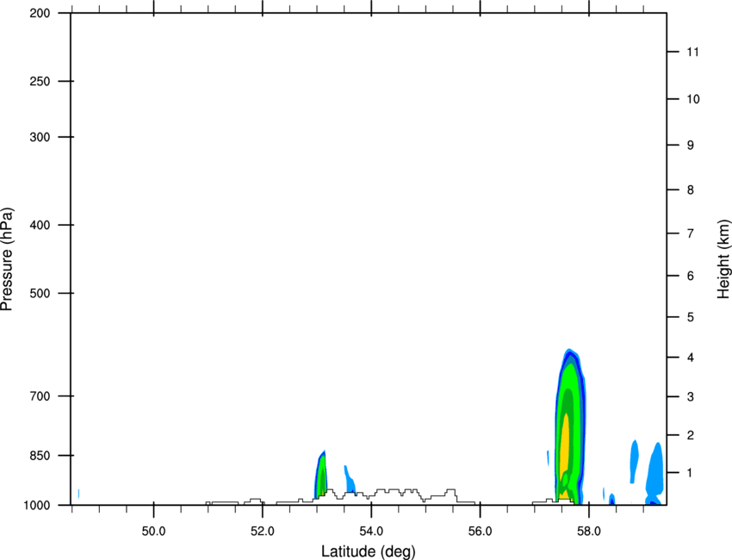This screenshot has width=732, height=560.
Task: Click the 3 km height label
Action: pos(691,397)
